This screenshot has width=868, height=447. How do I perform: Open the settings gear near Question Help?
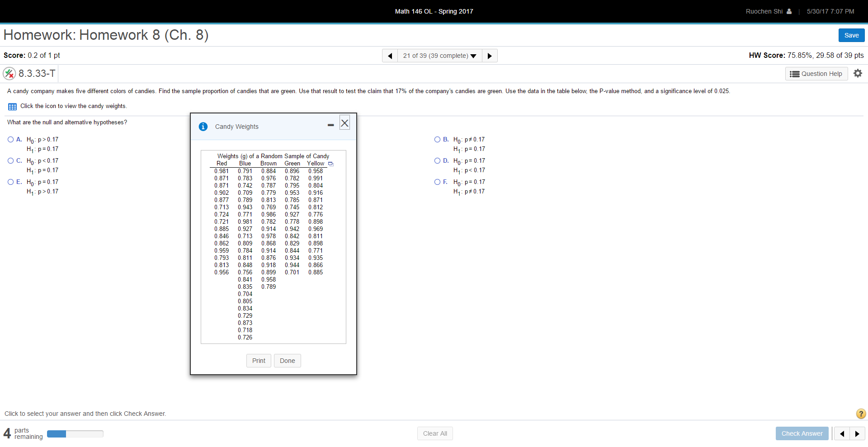[x=858, y=73]
